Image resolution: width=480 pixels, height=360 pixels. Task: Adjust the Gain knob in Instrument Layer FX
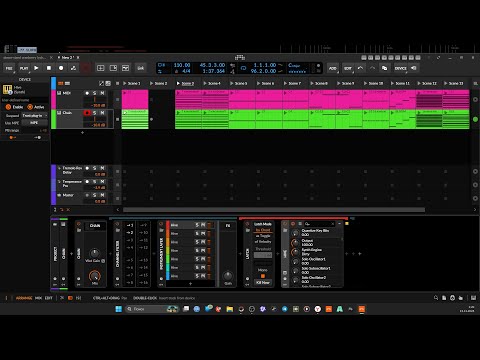point(228,276)
